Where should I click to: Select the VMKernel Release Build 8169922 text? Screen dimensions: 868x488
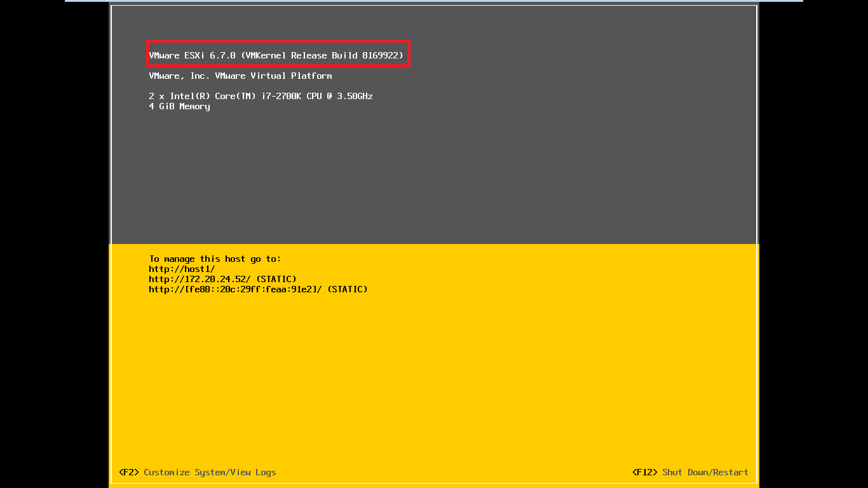click(322, 55)
